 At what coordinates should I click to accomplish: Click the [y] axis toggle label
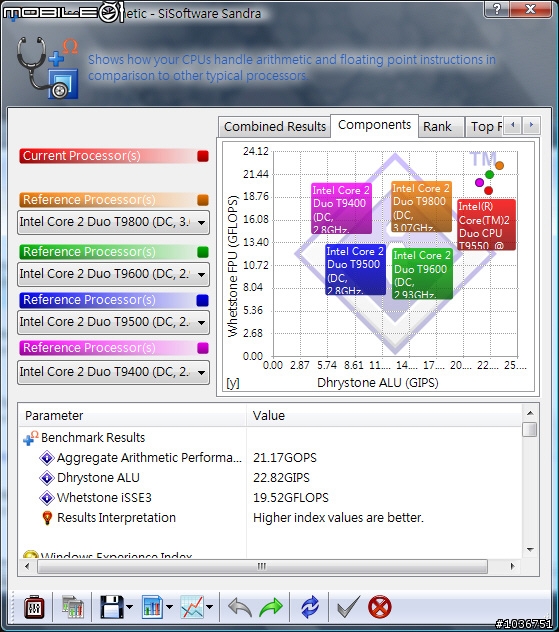233,383
